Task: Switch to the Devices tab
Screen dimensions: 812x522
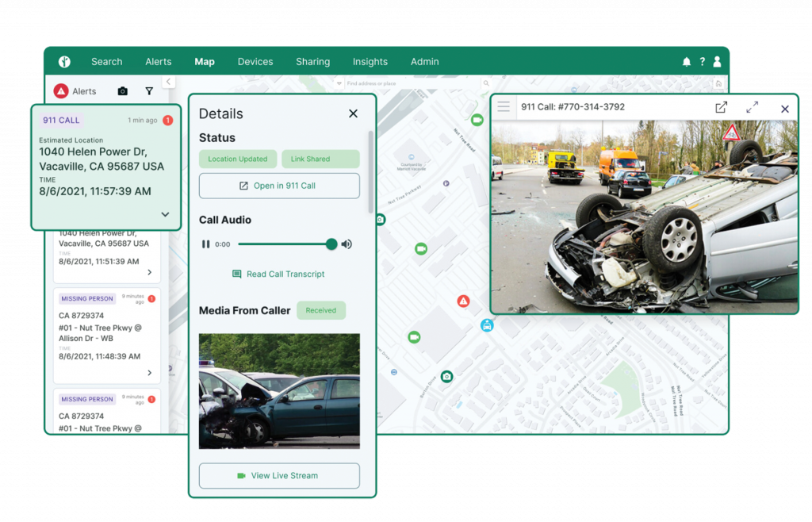Action: coord(255,62)
